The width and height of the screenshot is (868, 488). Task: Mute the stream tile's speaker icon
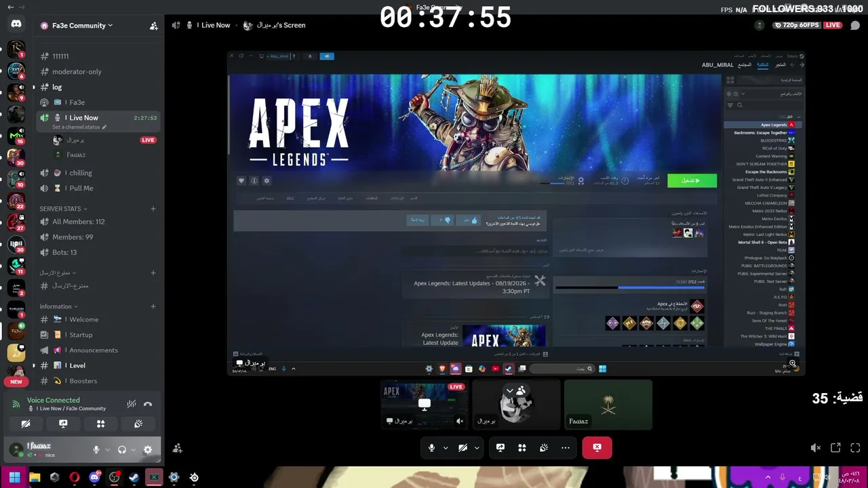(x=460, y=422)
